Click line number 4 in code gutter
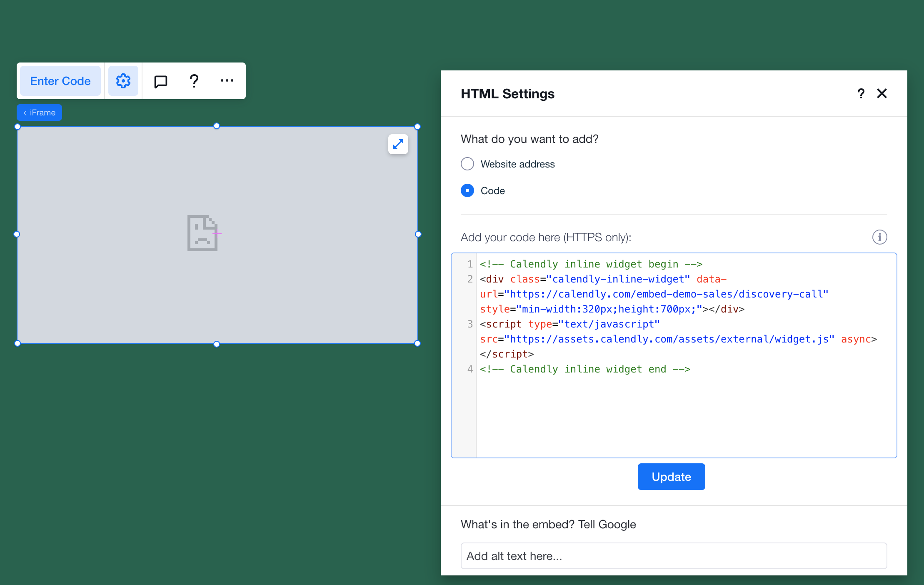The width and height of the screenshot is (924, 585). point(470,369)
